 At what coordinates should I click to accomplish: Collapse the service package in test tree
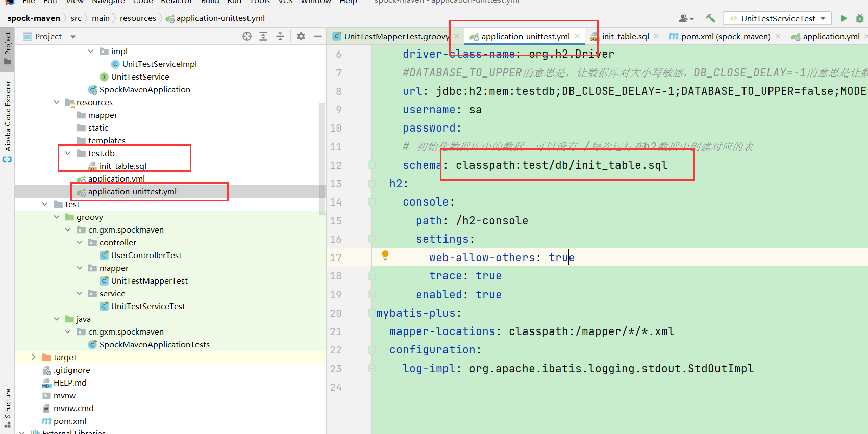point(80,293)
